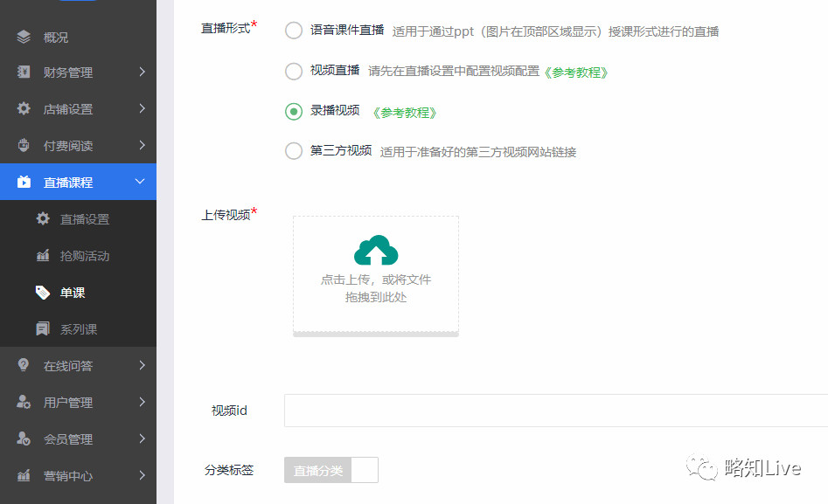Click the green cloud upload icon
The height and width of the screenshot is (504, 828).
click(x=376, y=250)
